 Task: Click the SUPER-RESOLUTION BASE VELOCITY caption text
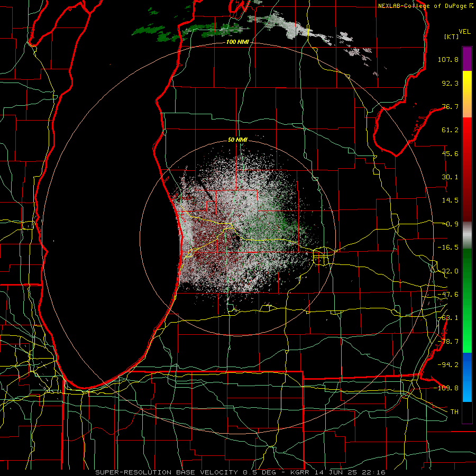click(167, 472)
